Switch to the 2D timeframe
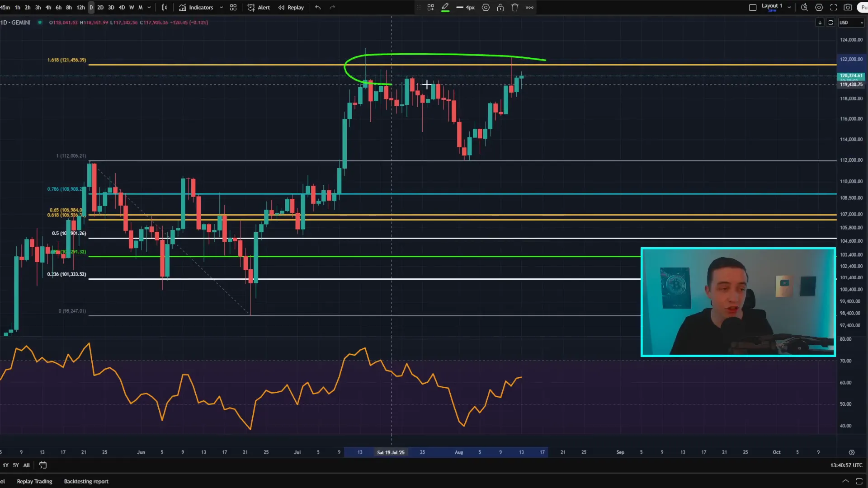Screen dimensions: 868x488 pyautogui.click(x=100, y=7)
